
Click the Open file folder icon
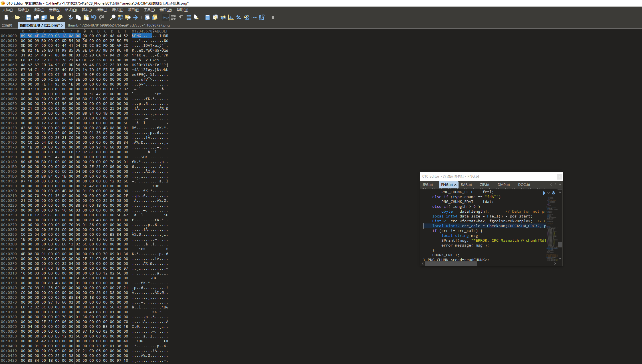17,17
